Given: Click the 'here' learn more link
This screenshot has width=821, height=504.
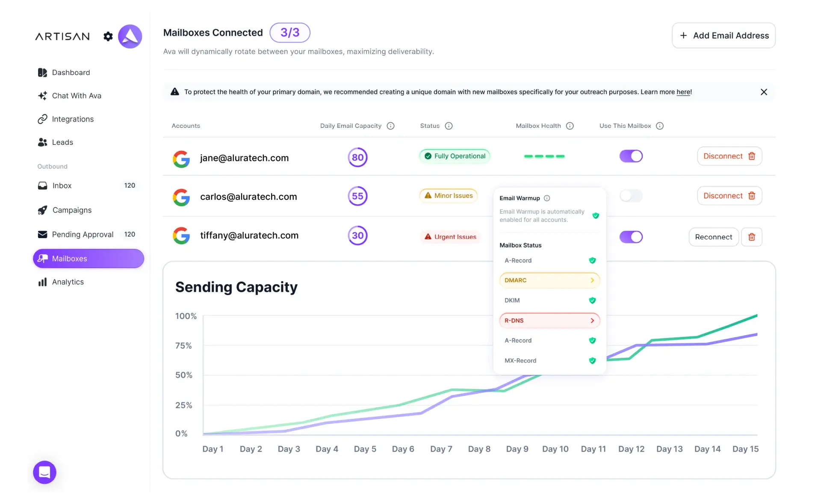Looking at the screenshot, I should coord(683,92).
